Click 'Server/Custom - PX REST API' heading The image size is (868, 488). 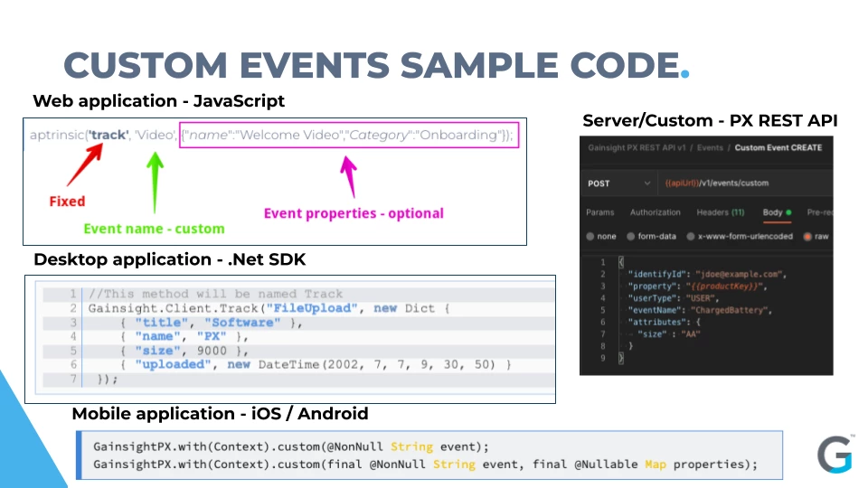(x=710, y=120)
